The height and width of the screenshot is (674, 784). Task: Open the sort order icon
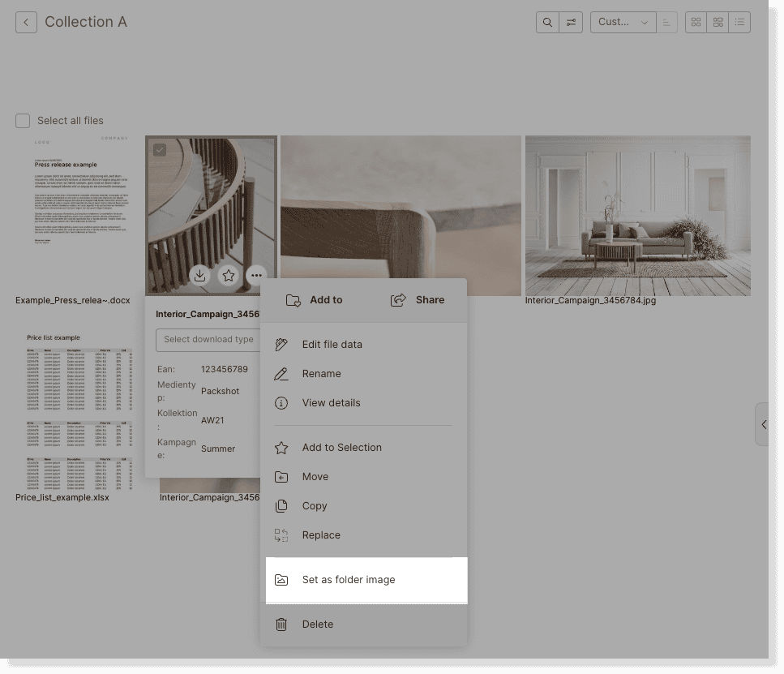666,22
